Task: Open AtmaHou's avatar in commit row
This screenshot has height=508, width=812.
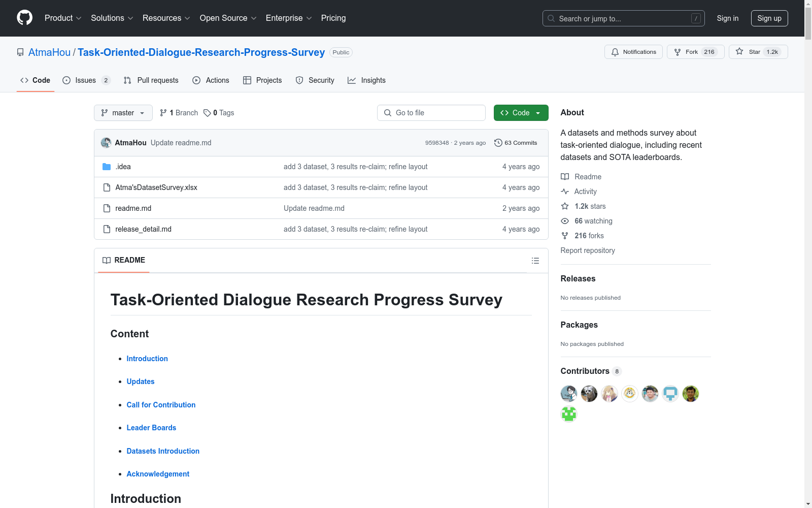Action: click(106, 143)
